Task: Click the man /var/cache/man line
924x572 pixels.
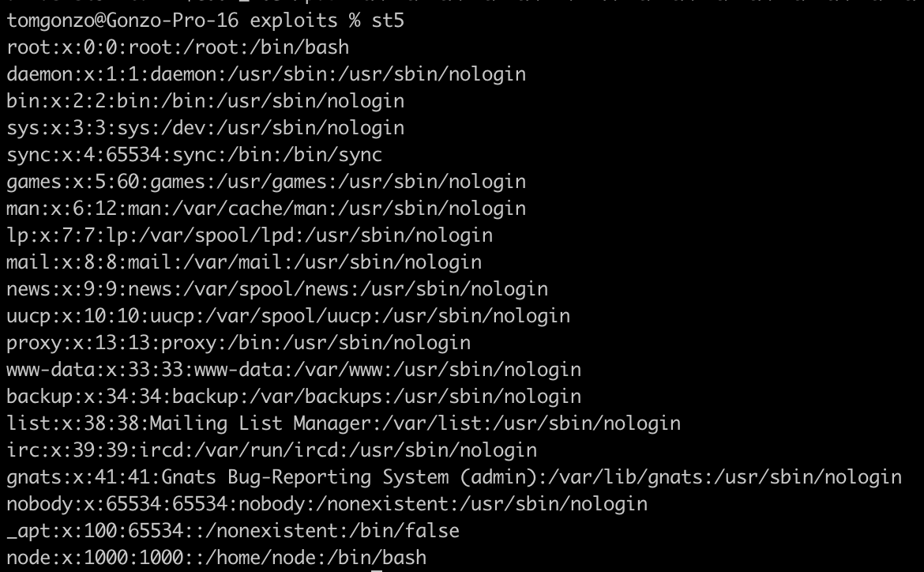Action: pyautogui.click(x=266, y=208)
